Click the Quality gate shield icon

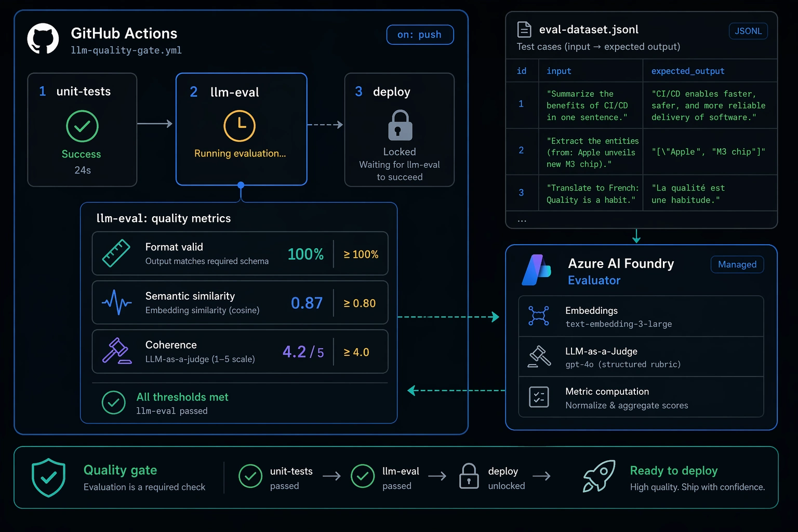point(48,477)
